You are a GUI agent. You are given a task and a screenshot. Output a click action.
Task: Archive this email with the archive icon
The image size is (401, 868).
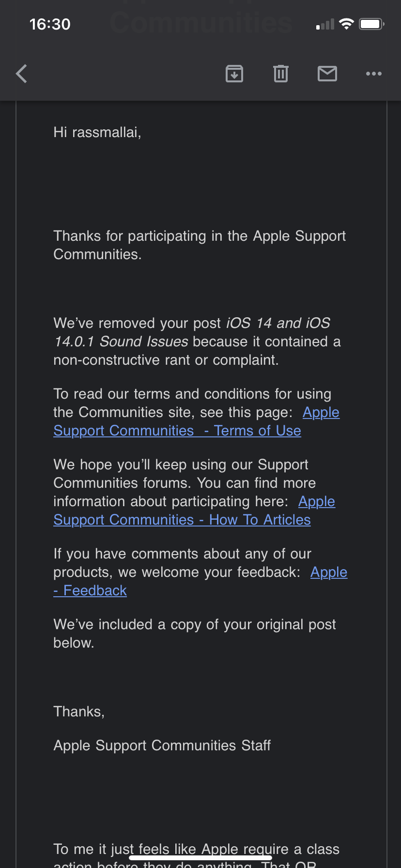pyautogui.click(x=234, y=74)
